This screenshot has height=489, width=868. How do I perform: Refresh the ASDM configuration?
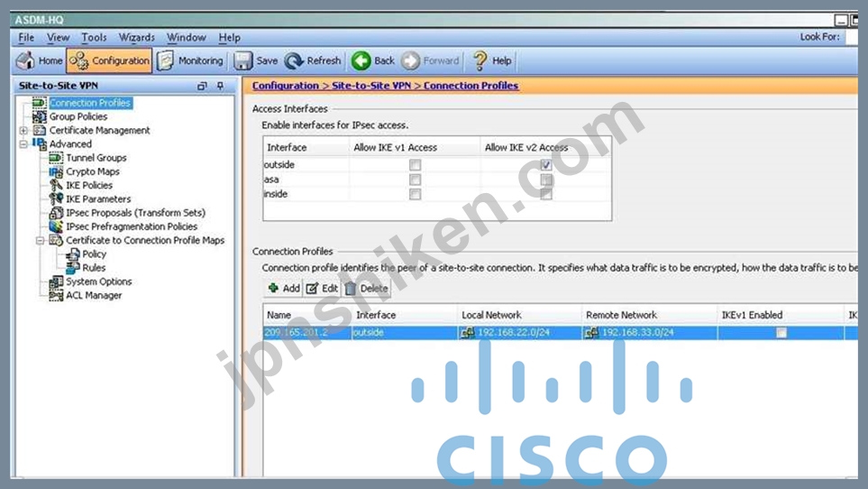pos(313,61)
